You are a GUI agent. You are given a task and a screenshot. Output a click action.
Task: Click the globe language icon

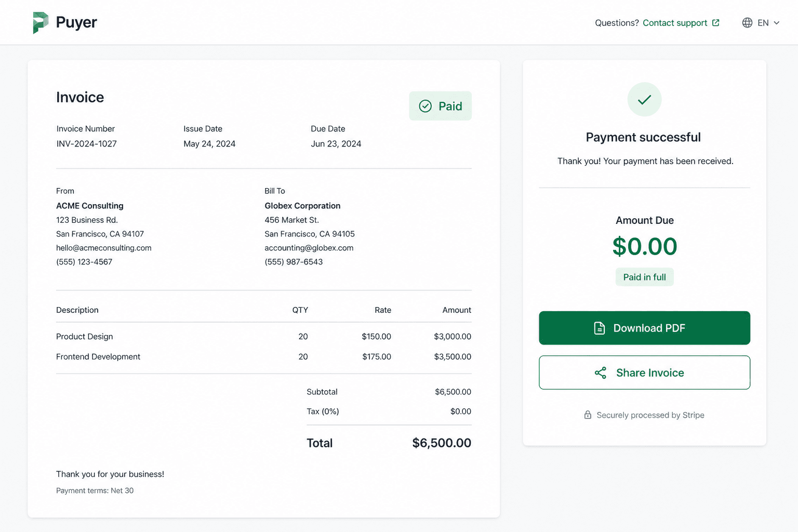pyautogui.click(x=747, y=23)
